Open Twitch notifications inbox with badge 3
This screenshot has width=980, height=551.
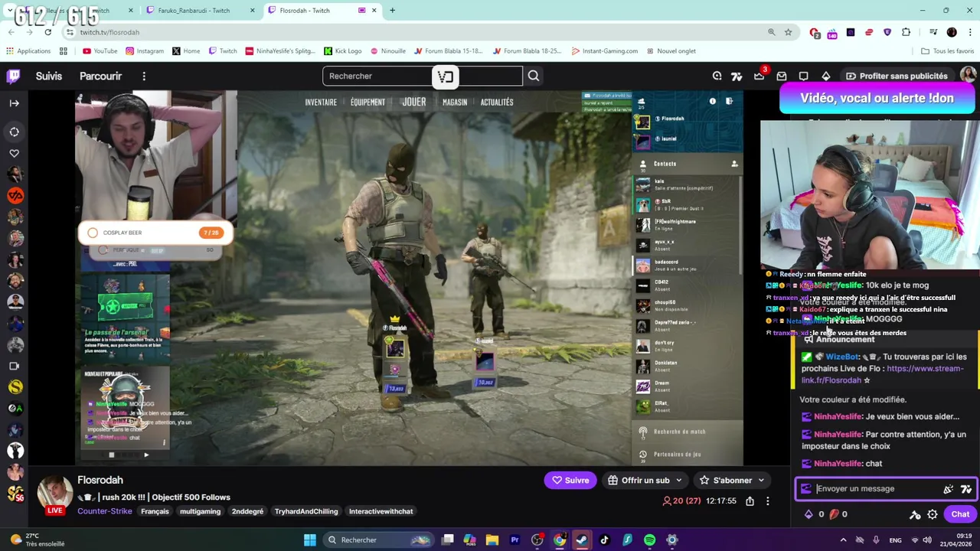(x=759, y=76)
